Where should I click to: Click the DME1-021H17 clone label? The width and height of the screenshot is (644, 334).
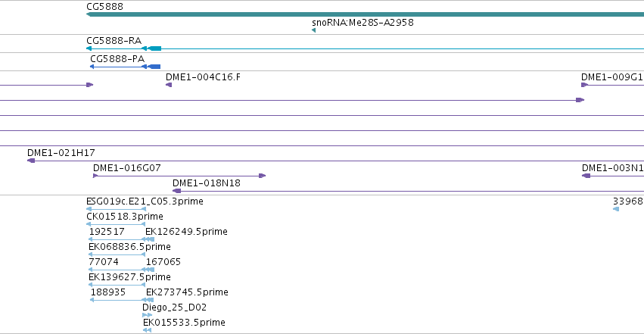point(61,153)
